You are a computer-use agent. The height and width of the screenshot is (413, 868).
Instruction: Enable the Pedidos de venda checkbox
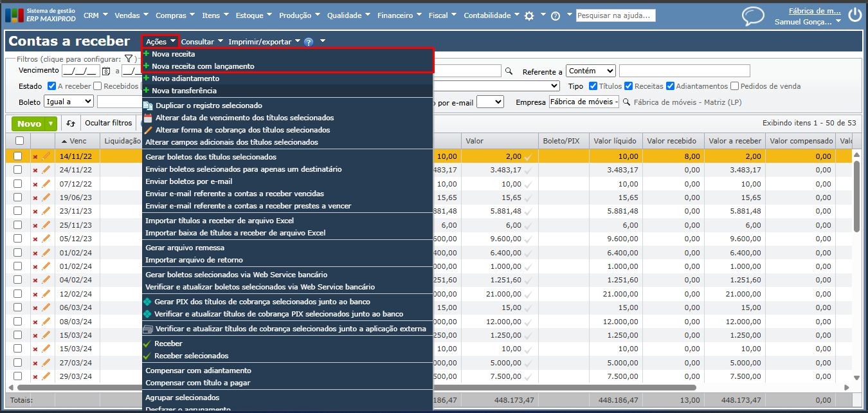[x=735, y=86]
